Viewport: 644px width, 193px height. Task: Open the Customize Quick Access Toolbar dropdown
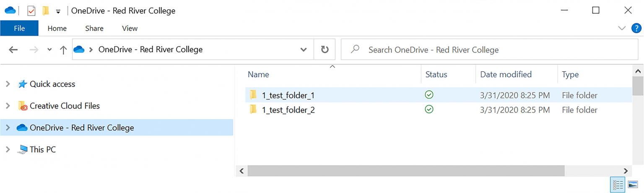[58, 11]
